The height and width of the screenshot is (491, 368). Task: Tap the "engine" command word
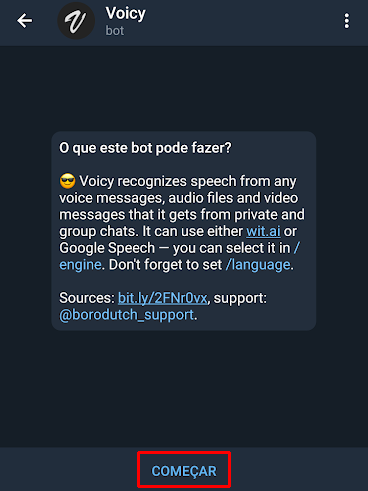80,265
